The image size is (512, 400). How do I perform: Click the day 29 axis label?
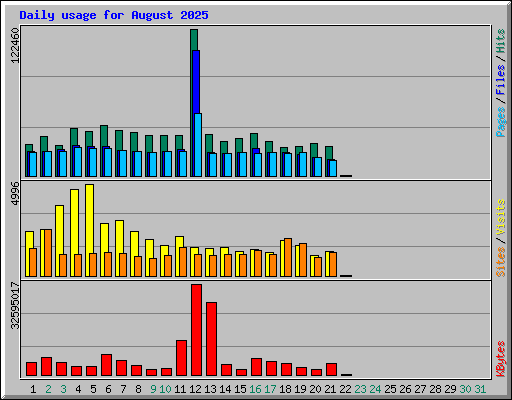click(450, 389)
